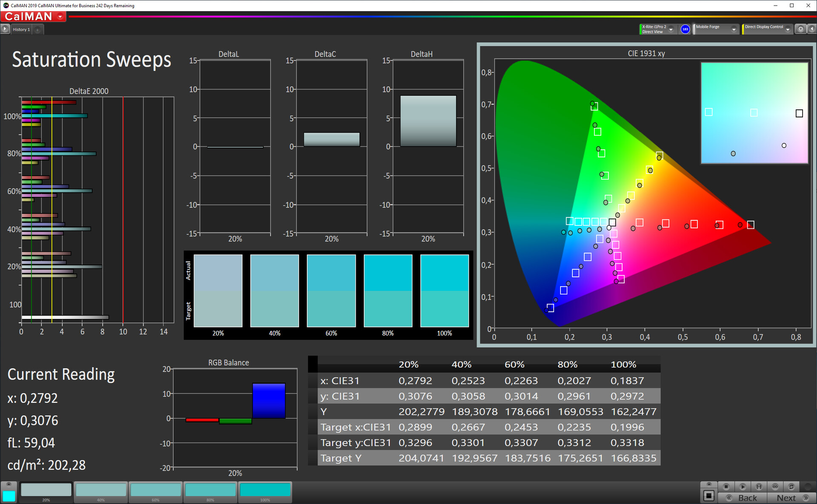
Task: Open the Direct Display Control dropdown
Action: pos(788,29)
